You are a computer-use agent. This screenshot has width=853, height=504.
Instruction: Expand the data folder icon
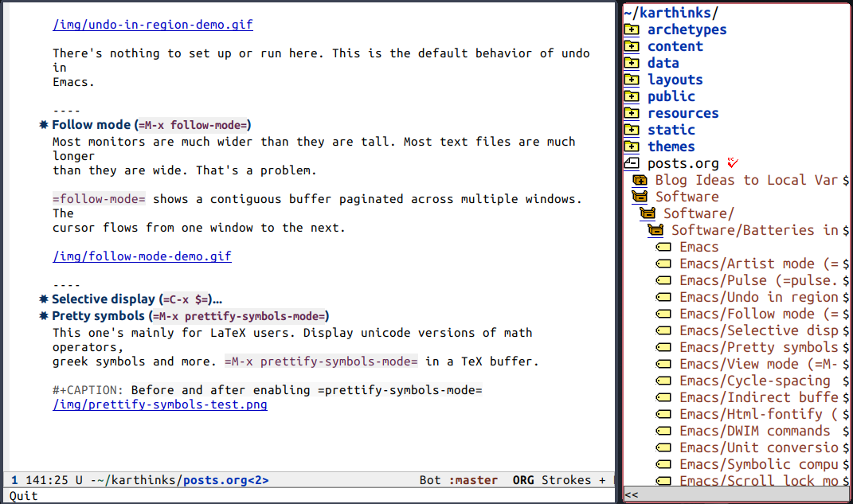tap(632, 63)
